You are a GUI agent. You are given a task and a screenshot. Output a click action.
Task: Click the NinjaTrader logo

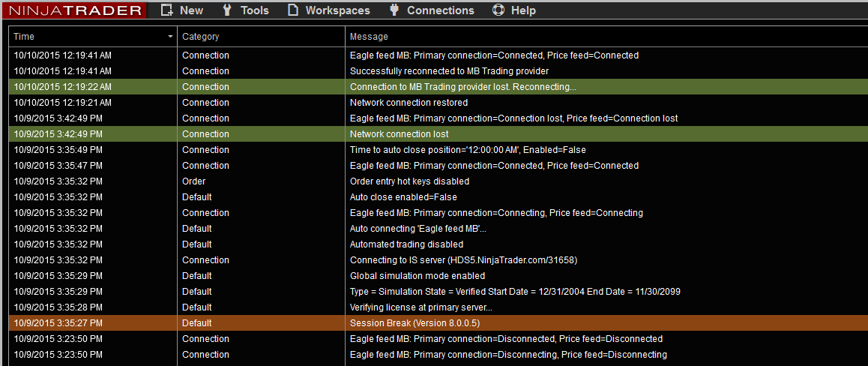(x=73, y=10)
